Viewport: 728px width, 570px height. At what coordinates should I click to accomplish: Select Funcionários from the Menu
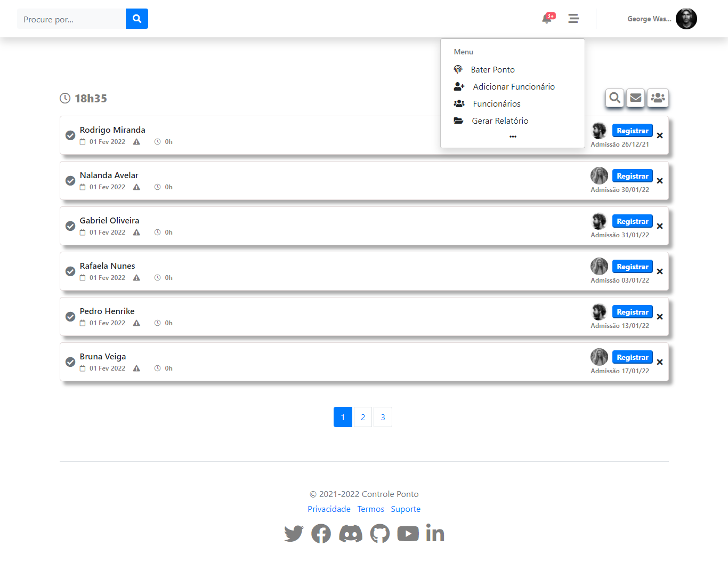pyautogui.click(x=496, y=103)
